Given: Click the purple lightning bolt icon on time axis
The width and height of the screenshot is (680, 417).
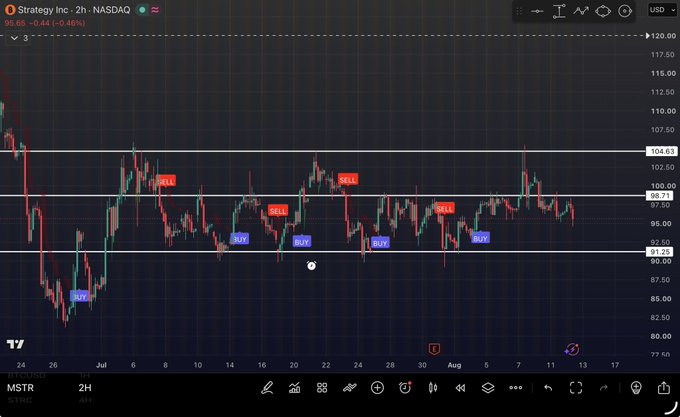Looking at the screenshot, I should (x=572, y=349).
